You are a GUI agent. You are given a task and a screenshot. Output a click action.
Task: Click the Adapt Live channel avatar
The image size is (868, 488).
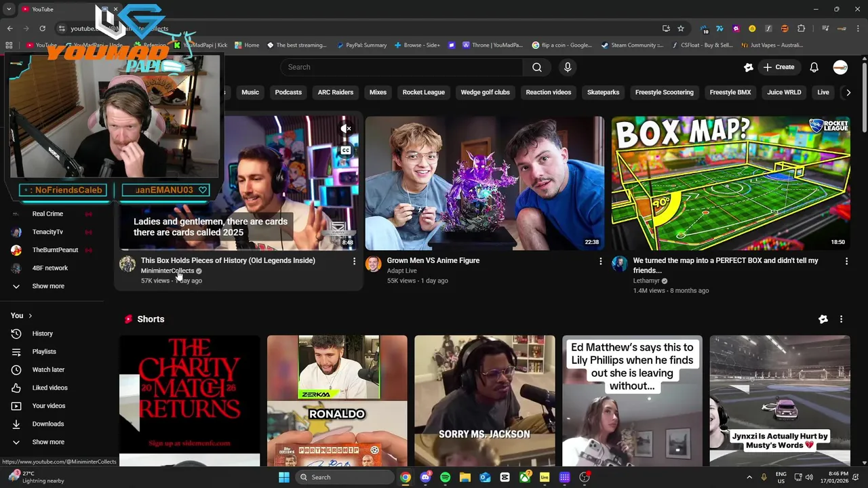pos(374,264)
